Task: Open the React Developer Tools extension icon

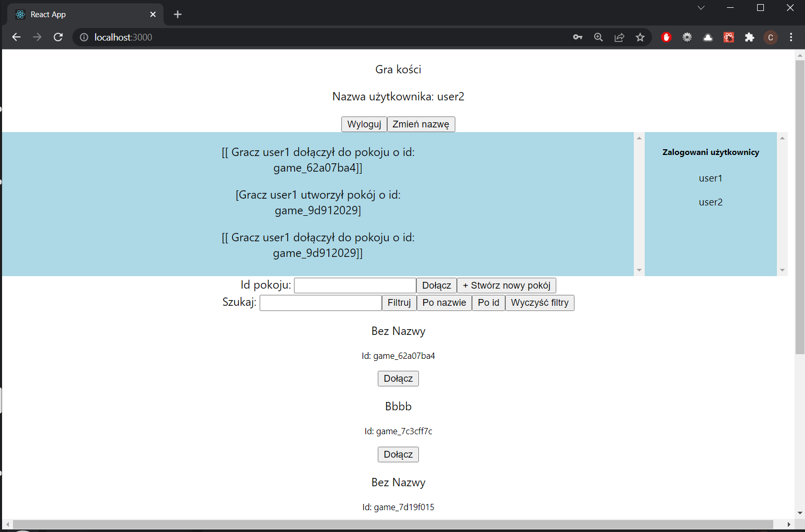Action: pos(729,37)
